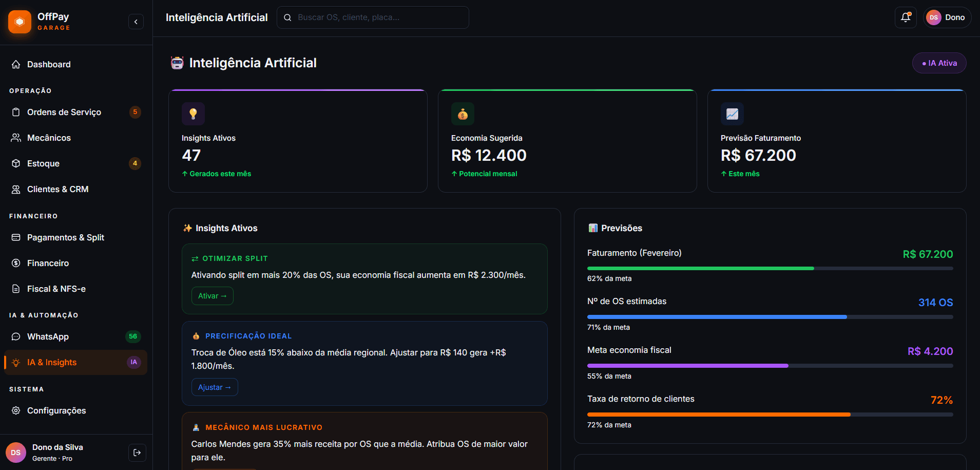Navigate to Pagamentos & Split
980x470 pixels.
[65, 237]
